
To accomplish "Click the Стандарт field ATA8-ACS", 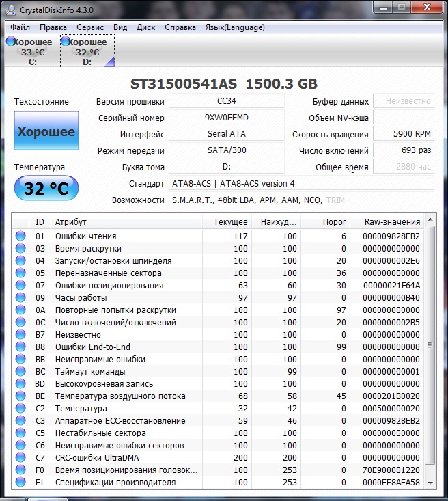I will pos(301,183).
